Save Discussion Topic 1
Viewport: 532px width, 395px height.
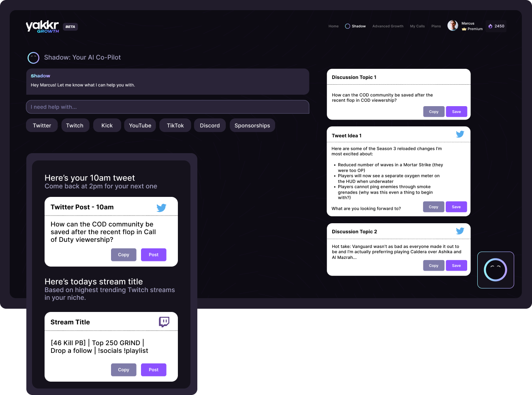click(x=457, y=112)
